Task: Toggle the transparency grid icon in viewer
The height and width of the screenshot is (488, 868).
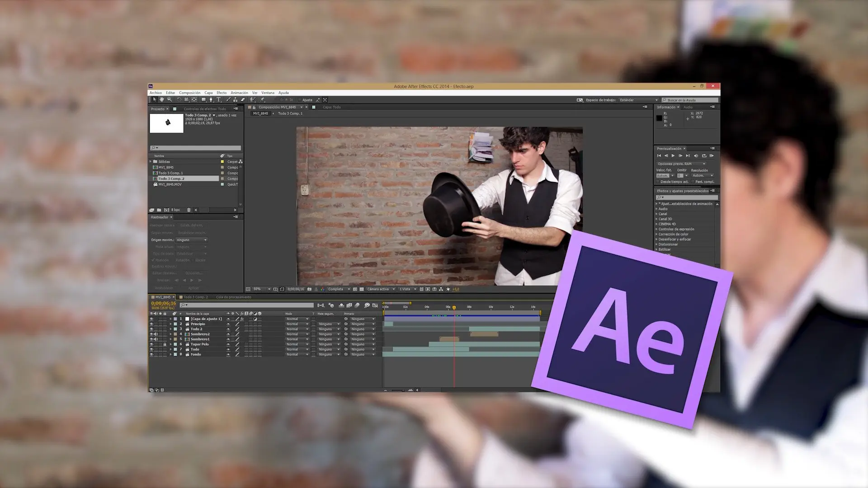Action: 362,289
